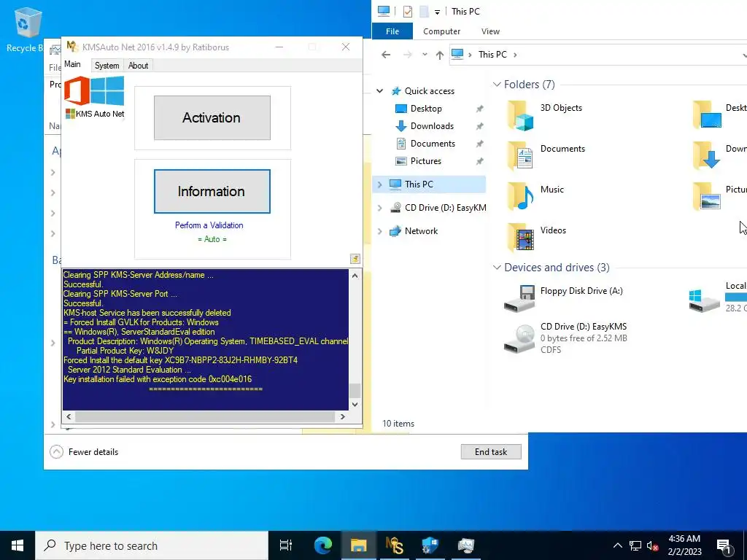747x560 pixels.
Task: Open the notification center icon
Action: (724, 546)
